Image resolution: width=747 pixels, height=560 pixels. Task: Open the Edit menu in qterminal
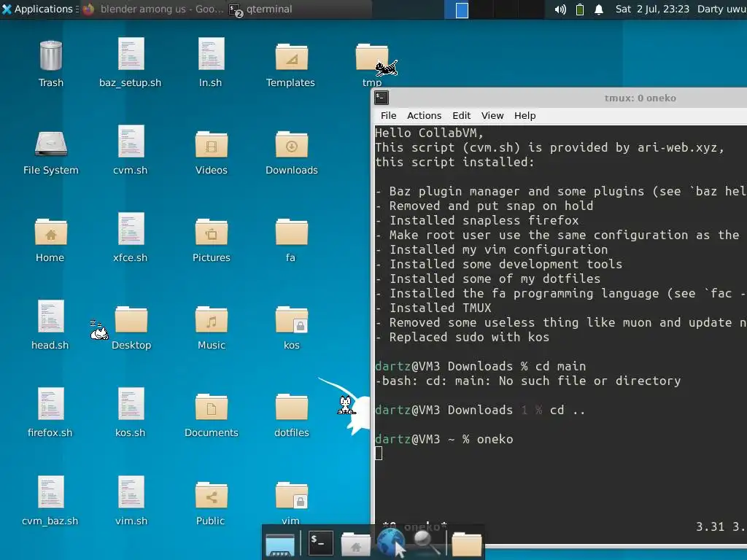(x=461, y=115)
